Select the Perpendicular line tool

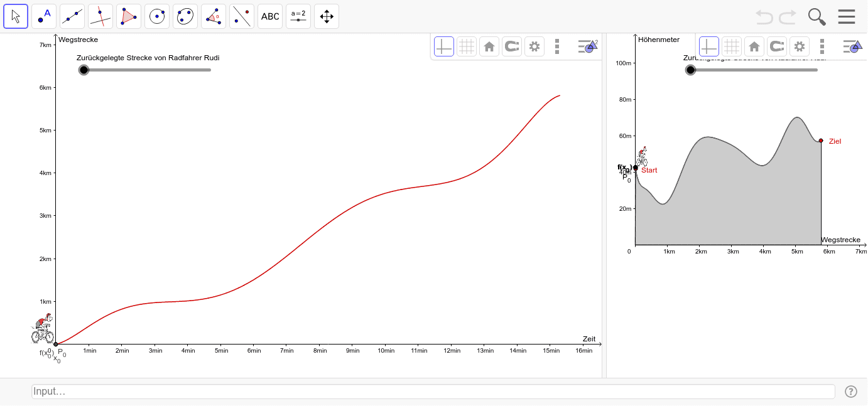pyautogui.click(x=100, y=16)
